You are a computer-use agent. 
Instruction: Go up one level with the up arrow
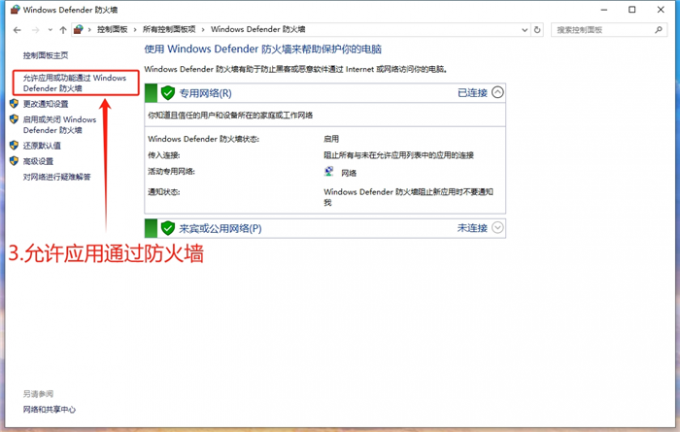(63, 30)
